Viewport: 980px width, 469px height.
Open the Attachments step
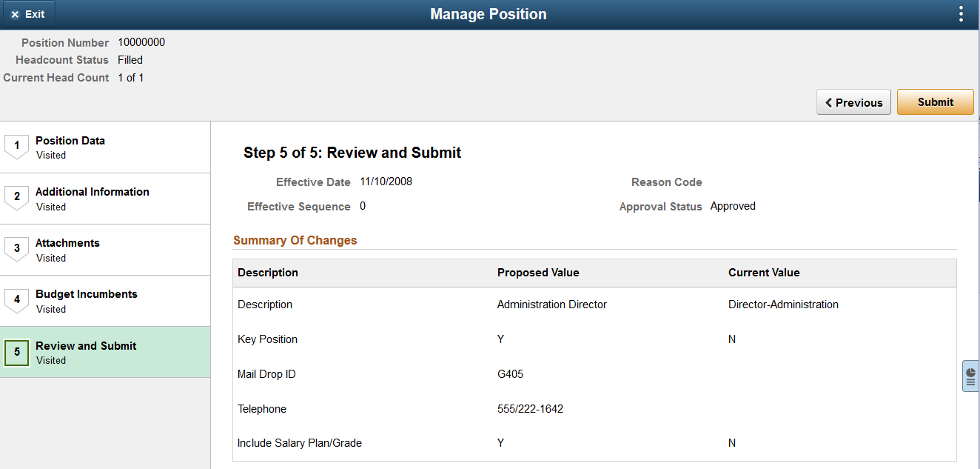(x=105, y=250)
